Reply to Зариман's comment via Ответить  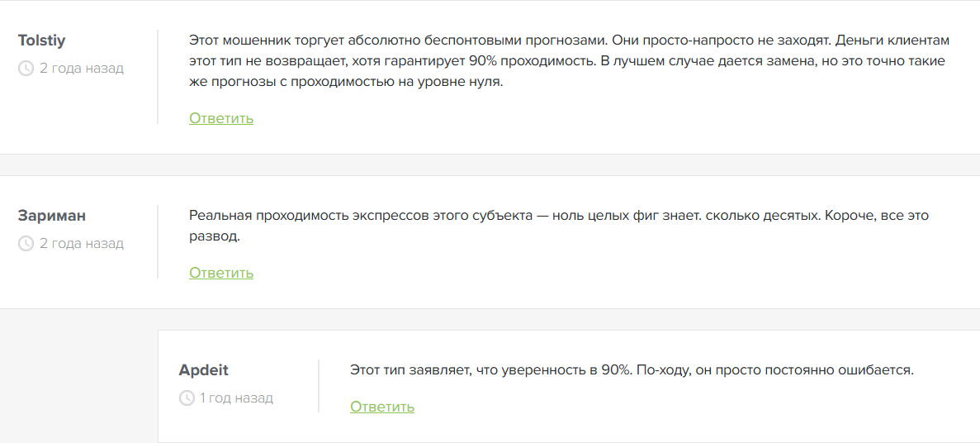point(221,273)
